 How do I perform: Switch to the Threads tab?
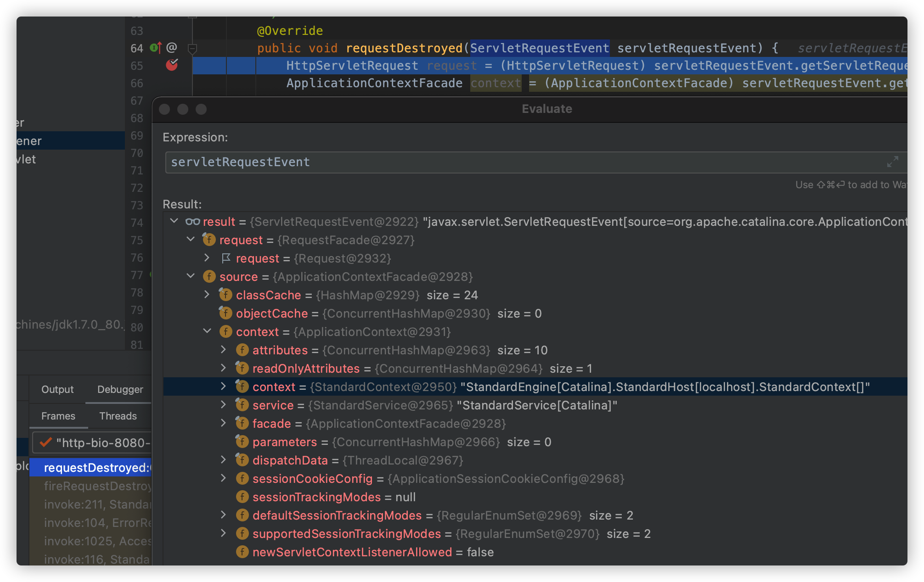click(x=118, y=416)
